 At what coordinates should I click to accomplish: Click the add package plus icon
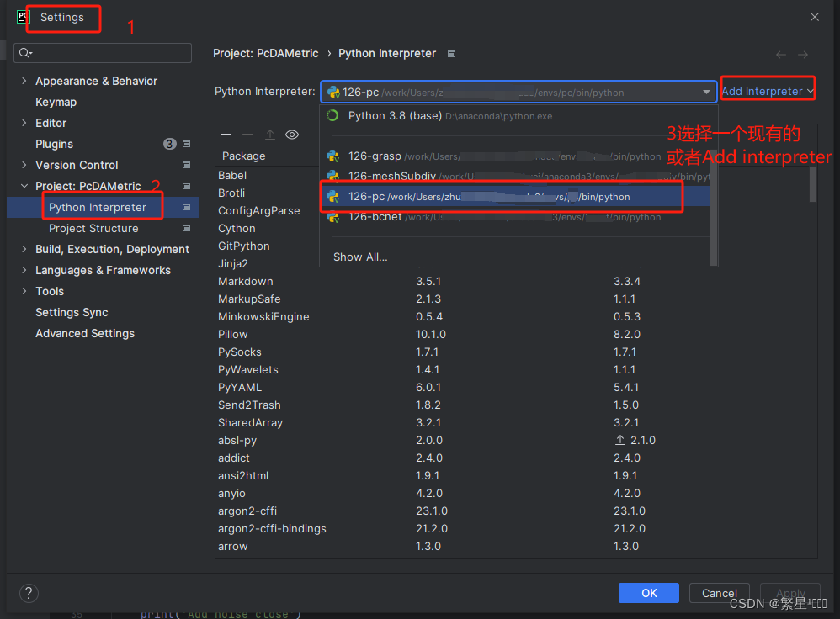226,135
